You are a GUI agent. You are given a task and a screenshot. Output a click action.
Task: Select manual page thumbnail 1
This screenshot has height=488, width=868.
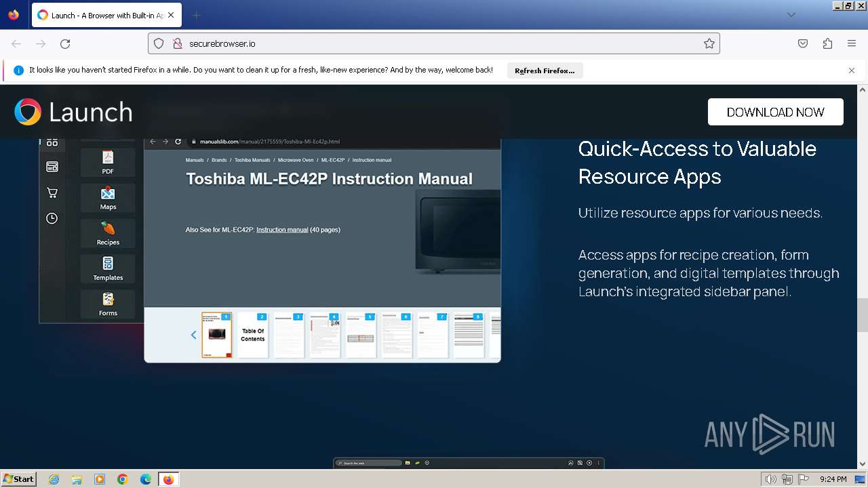pyautogui.click(x=217, y=335)
